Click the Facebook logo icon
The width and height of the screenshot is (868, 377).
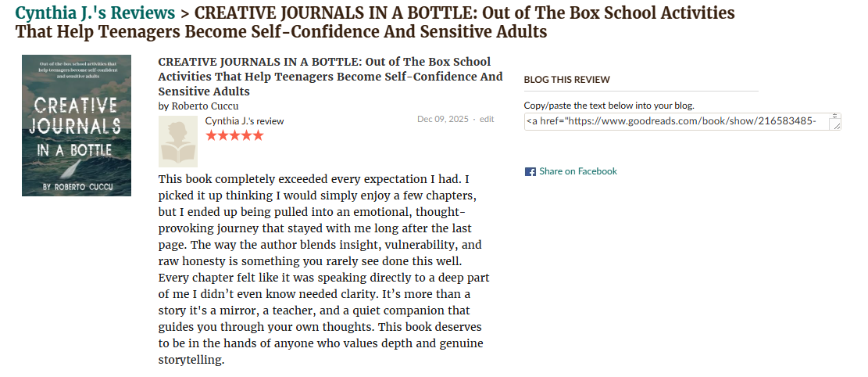coord(530,172)
